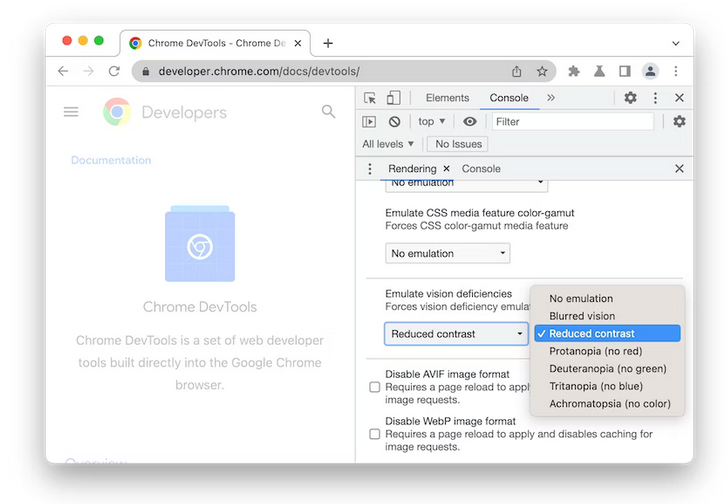Open DevTools settings gear
The image size is (728, 504).
630,97
